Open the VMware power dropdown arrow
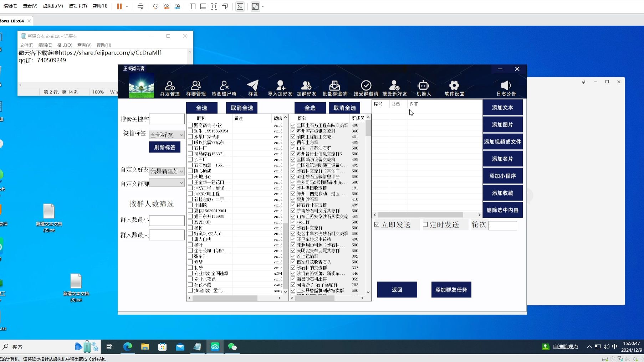Viewport: 644px width, 362px height. coord(127,6)
